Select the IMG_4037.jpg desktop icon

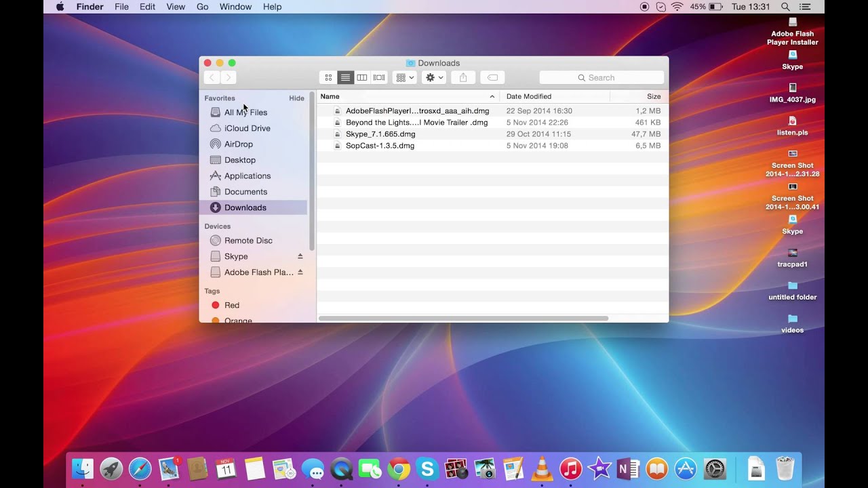coord(793,94)
